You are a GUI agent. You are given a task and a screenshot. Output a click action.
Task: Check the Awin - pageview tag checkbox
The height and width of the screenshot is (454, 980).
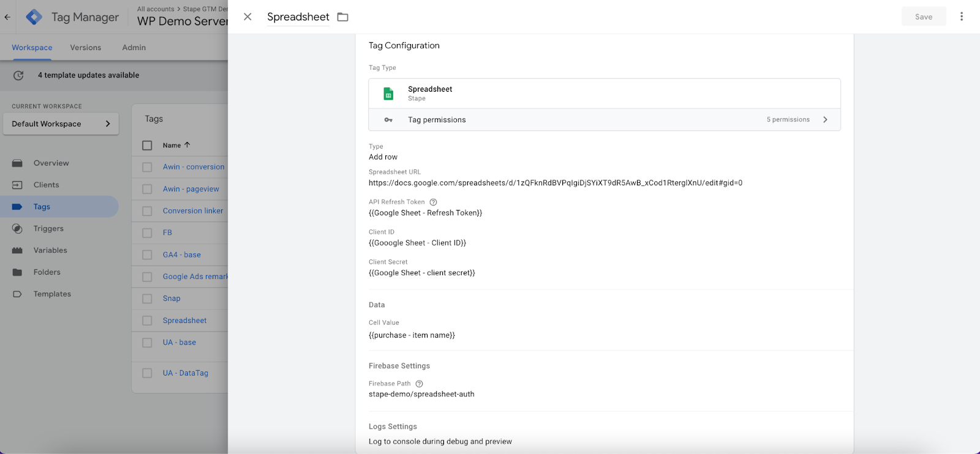(x=147, y=189)
